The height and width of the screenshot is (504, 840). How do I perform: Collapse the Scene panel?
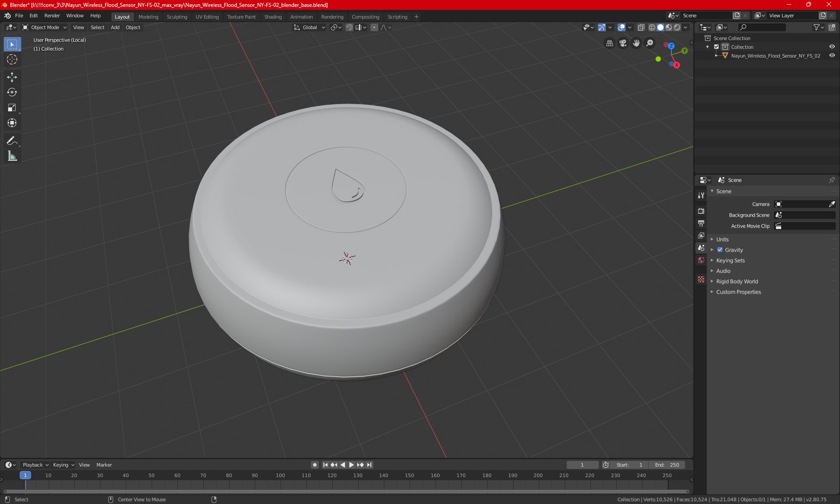723,191
